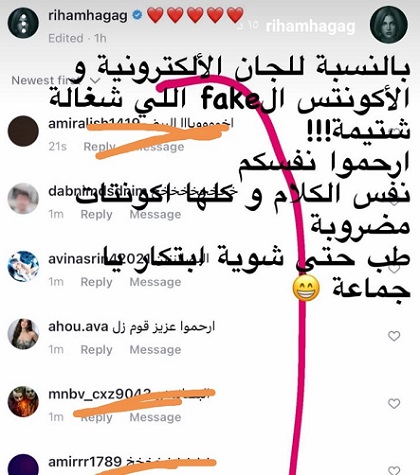Reply to avinasrin comment
Viewport: 420px width, 475px height.
click(96, 282)
